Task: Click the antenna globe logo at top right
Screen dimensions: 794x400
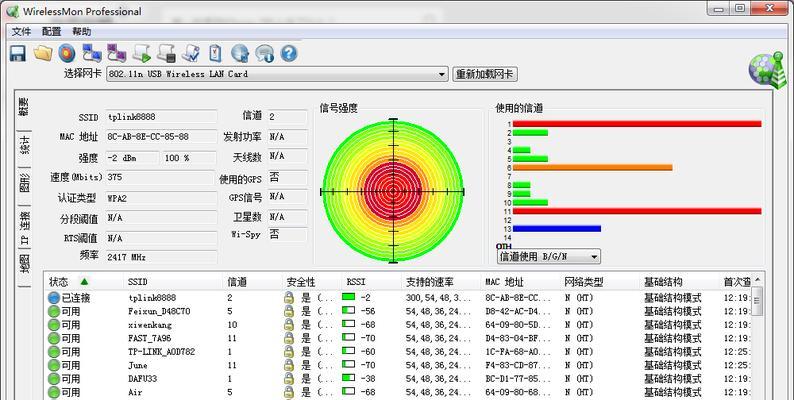Action: coord(768,70)
